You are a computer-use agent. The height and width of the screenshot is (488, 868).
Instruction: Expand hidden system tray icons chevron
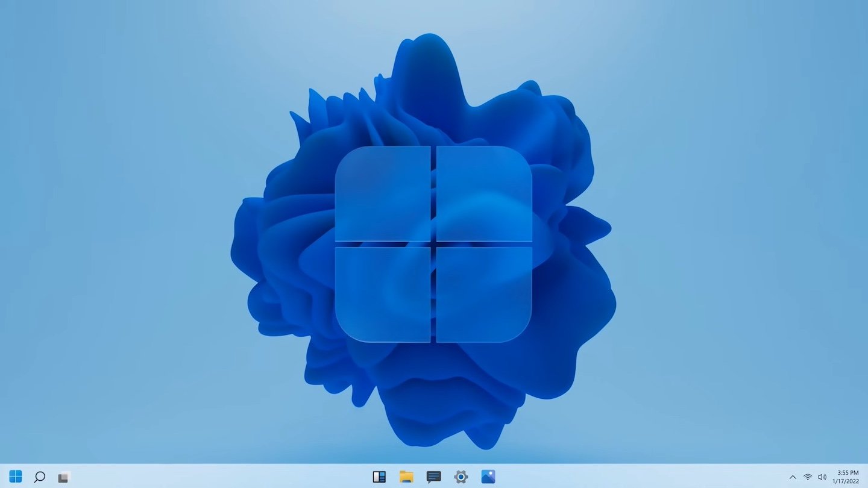click(793, 477)
